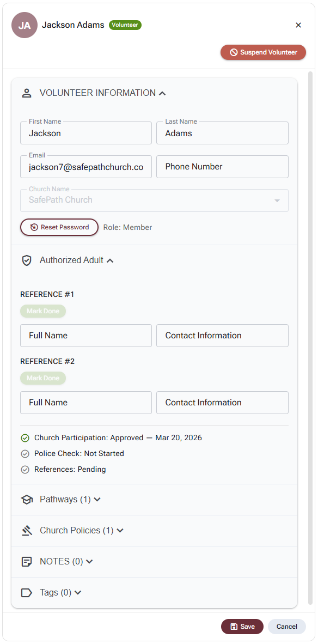318x644 pixels.
Task: Click the person icon beside Volunteer Information
Action: pos(27,93)
